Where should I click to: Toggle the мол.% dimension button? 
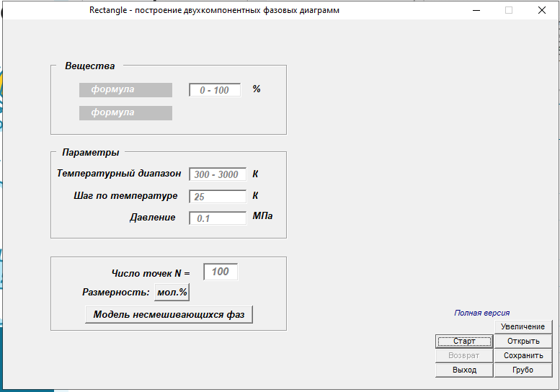pyautogui.click(x=172, y=293)
